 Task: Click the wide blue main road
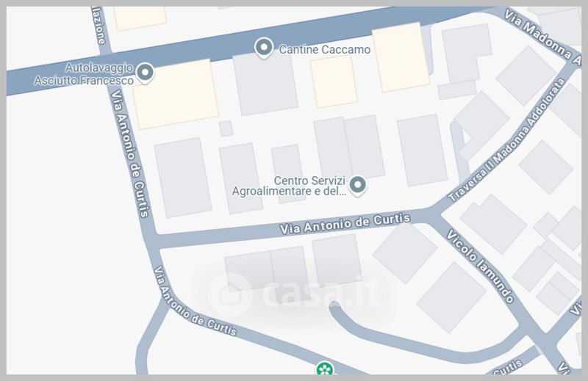pyautogui.click(x=240, y=47)
